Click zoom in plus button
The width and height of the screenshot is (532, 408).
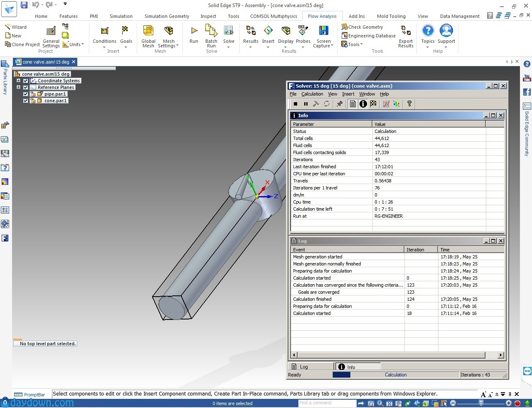508,403
